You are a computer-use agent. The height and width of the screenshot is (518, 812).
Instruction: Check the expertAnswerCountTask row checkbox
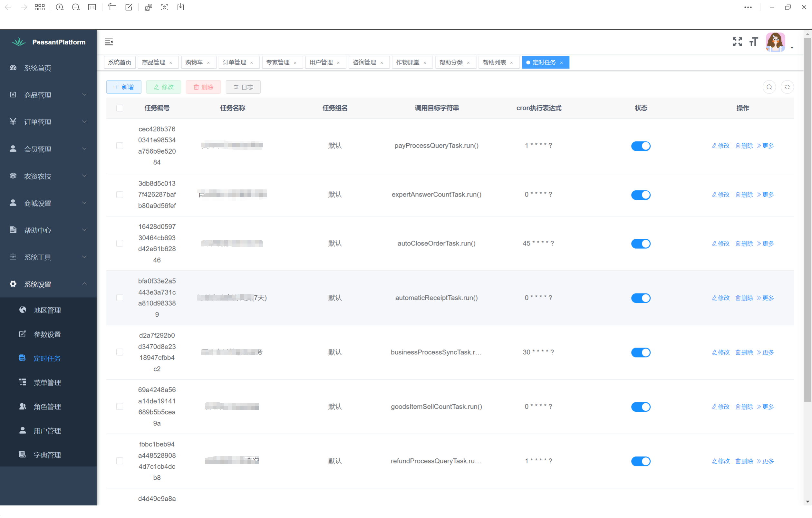click(120, 195)
